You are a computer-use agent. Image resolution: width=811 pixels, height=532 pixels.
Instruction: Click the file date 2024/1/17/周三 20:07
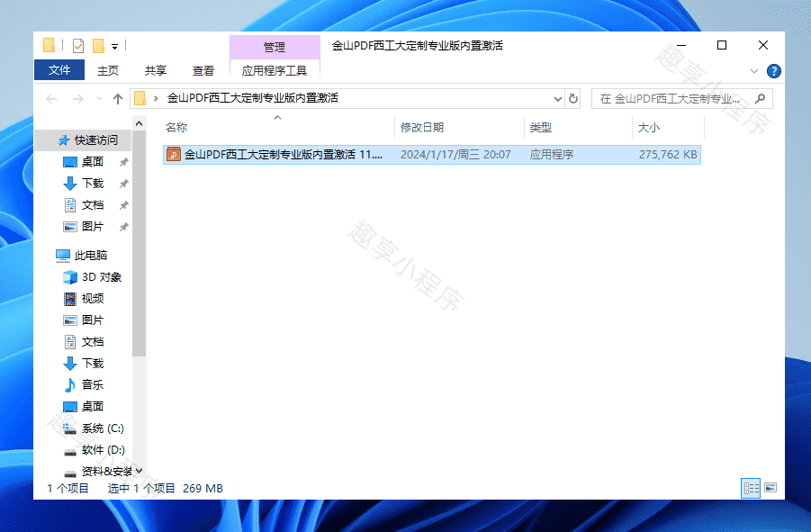pyautogui.click(x=455, y=155)
